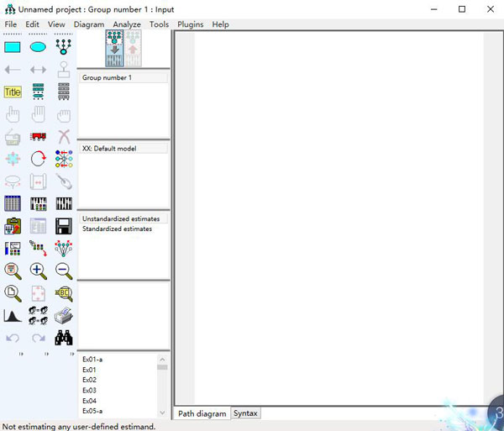Open the File menu

11,24
